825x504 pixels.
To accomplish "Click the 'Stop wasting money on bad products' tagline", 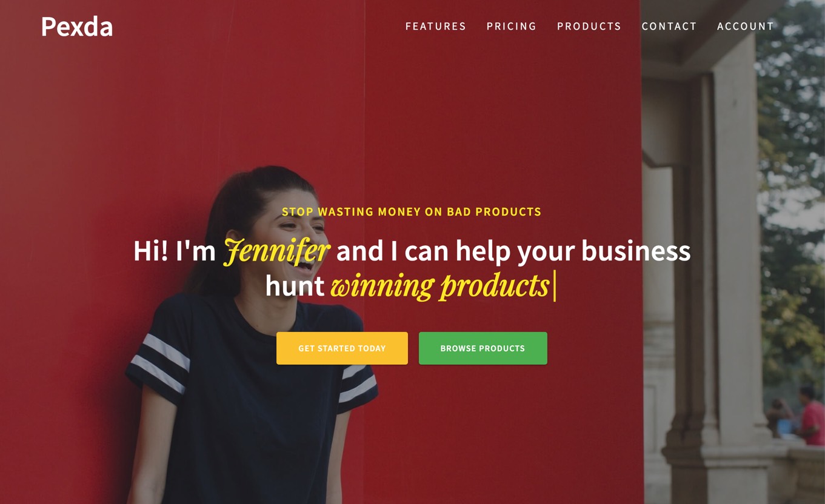I will coord(412,211).
